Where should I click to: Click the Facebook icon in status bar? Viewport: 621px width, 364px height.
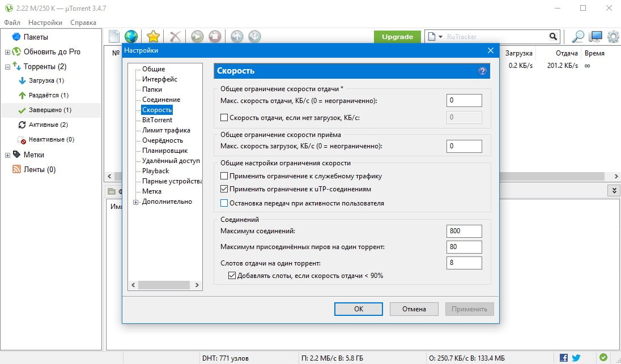(x=564, y=358)
